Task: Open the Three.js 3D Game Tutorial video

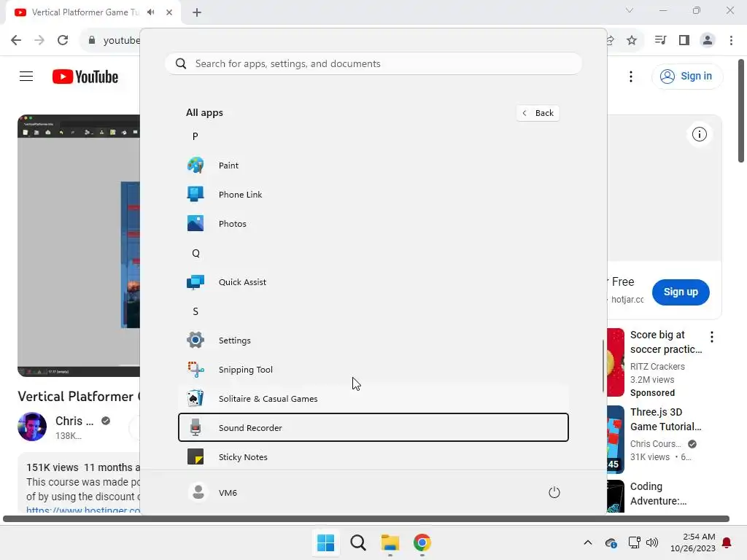Action: 665,419
